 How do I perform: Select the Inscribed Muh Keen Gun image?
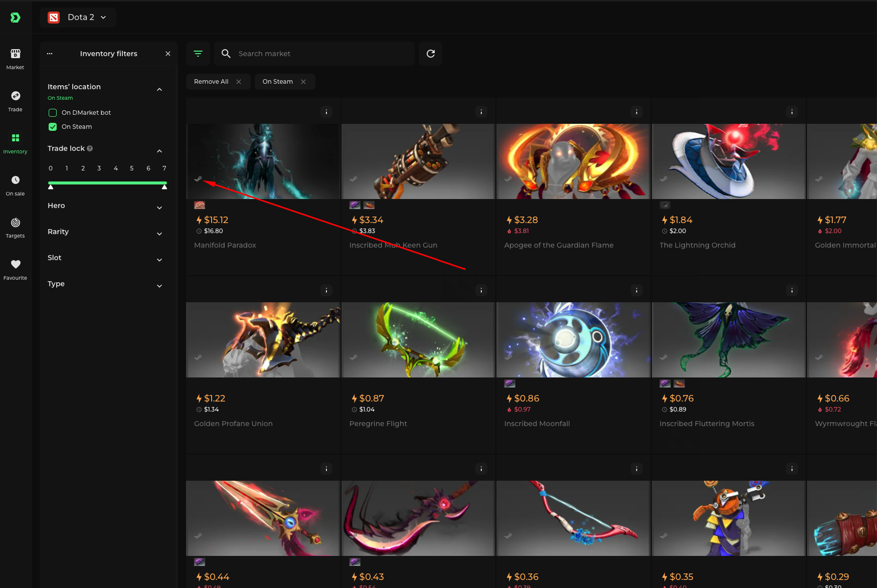418,161
